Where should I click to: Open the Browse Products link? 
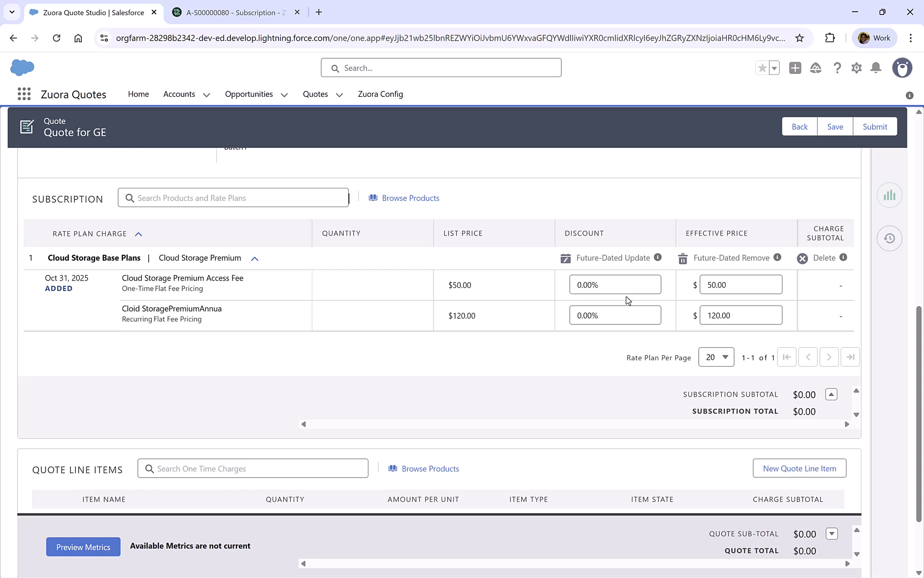point(410,197)
